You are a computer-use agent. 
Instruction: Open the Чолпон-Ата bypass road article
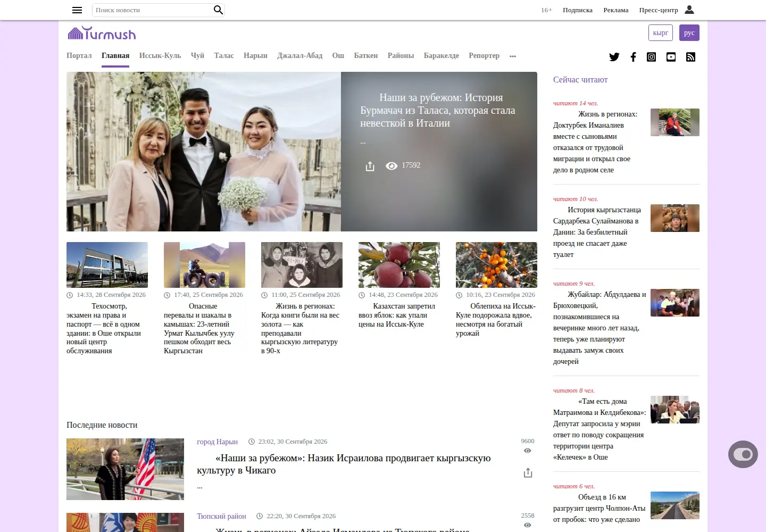click(x=600, y=508)
